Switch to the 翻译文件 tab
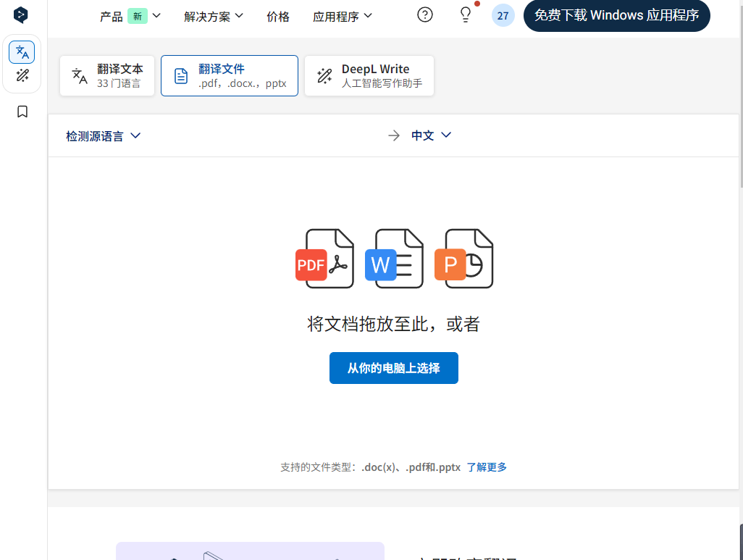This screenshot has height=560, width=743. (230, 76)
